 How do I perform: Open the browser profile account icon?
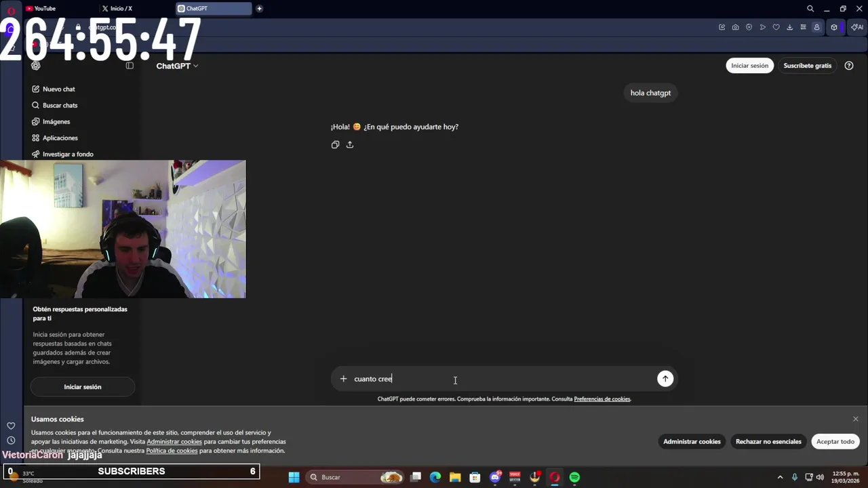click(x=816, y=27)
